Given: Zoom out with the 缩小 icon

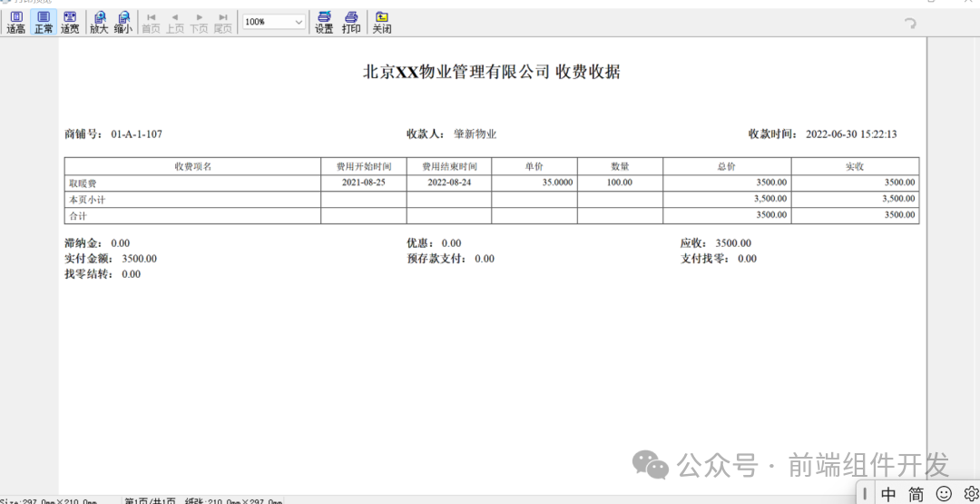Looking at the screenshot, I should (123, 23).
